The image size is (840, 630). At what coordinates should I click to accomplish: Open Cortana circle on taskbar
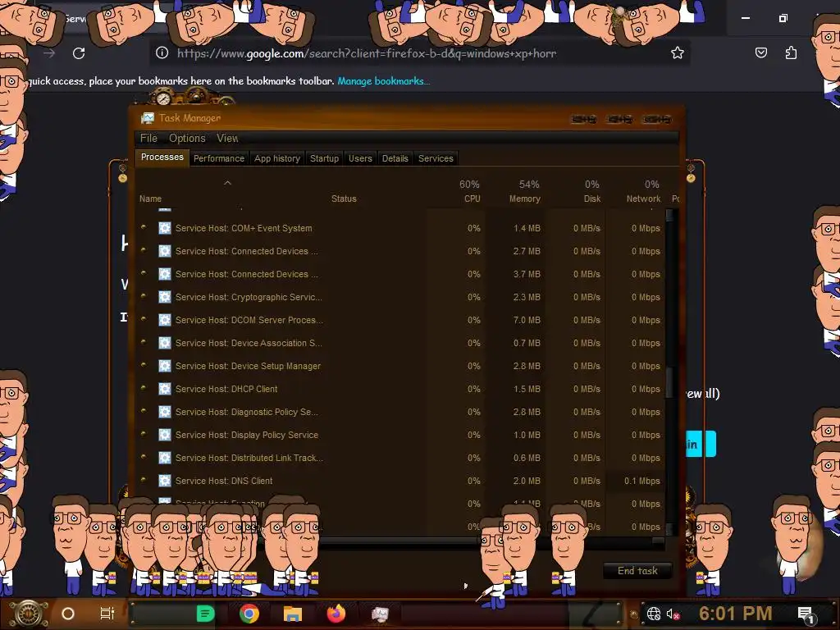coord(68,614)
